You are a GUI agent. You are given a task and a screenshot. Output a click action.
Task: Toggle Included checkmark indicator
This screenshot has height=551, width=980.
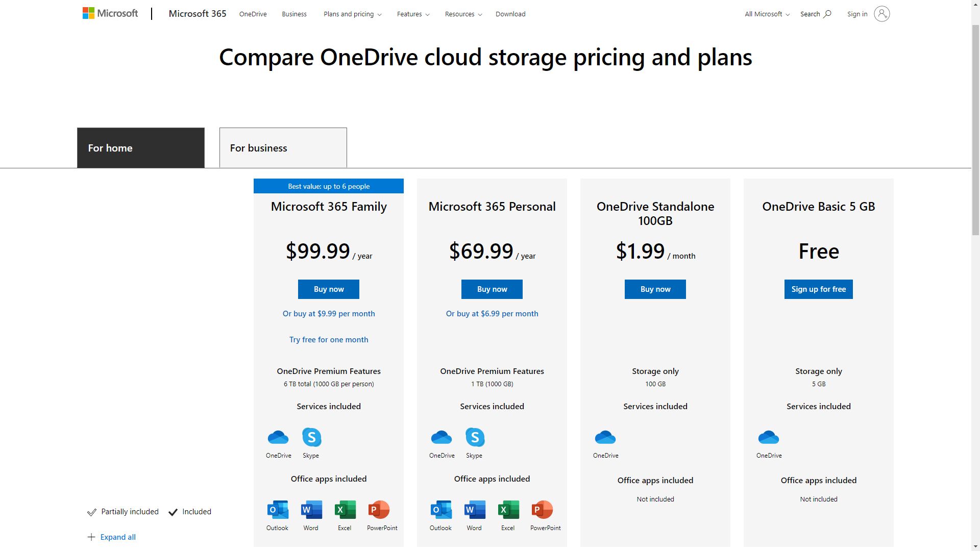pos(174,512)
